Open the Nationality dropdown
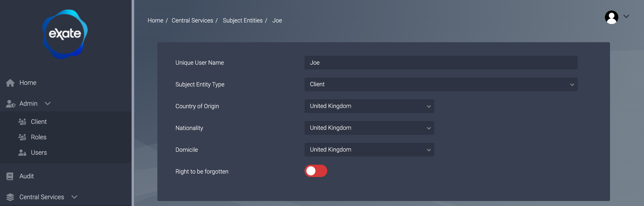The image size is (644, 206). pyautogui.click(x=369, y=128)
